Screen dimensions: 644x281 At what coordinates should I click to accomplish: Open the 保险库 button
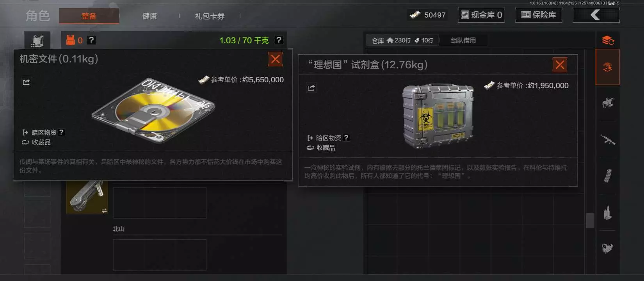[x=539, y=15]
